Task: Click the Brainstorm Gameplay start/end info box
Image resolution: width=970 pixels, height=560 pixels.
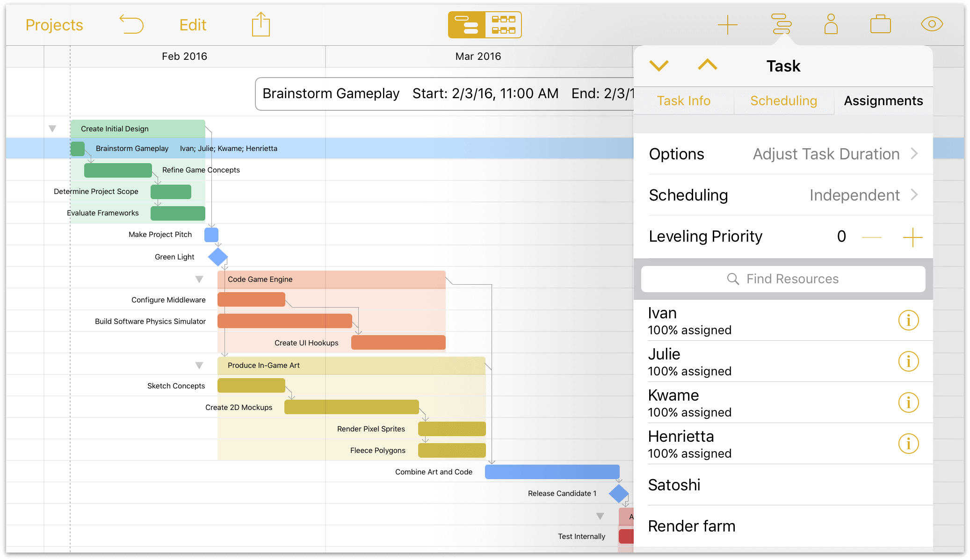Action: [x=444, y=94]
